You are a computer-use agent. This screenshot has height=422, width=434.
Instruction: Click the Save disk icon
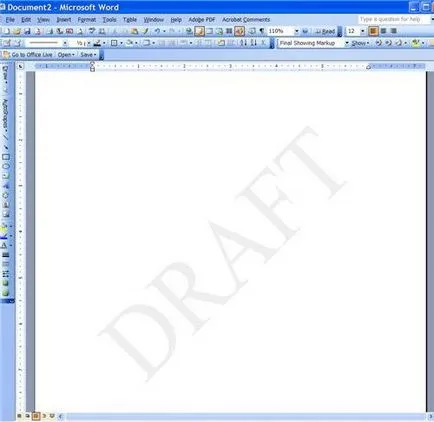click(27, 31)
